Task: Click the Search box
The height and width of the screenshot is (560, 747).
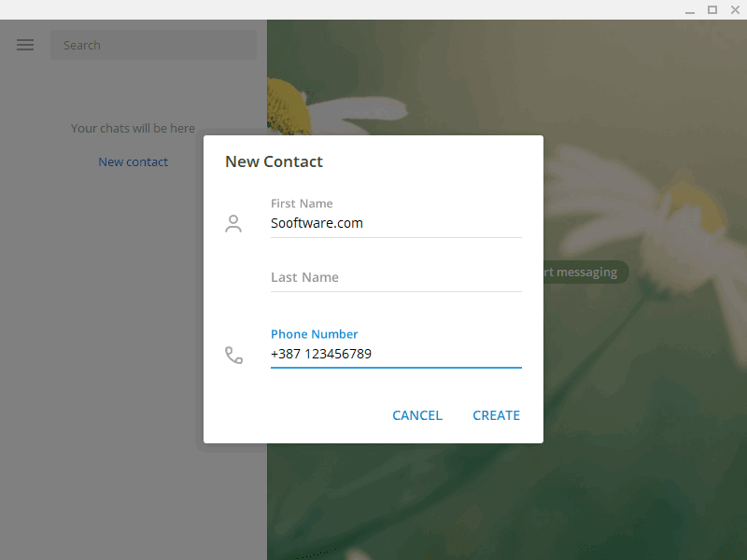Action: [153, 45]
